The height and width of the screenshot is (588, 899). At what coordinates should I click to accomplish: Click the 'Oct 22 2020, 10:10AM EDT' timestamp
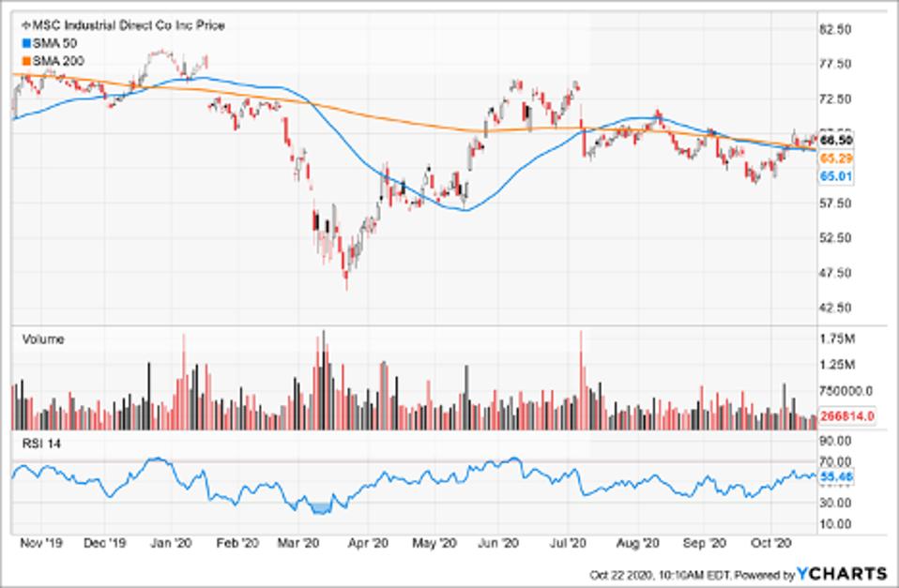pyautogui.click(x=661, y=575)
